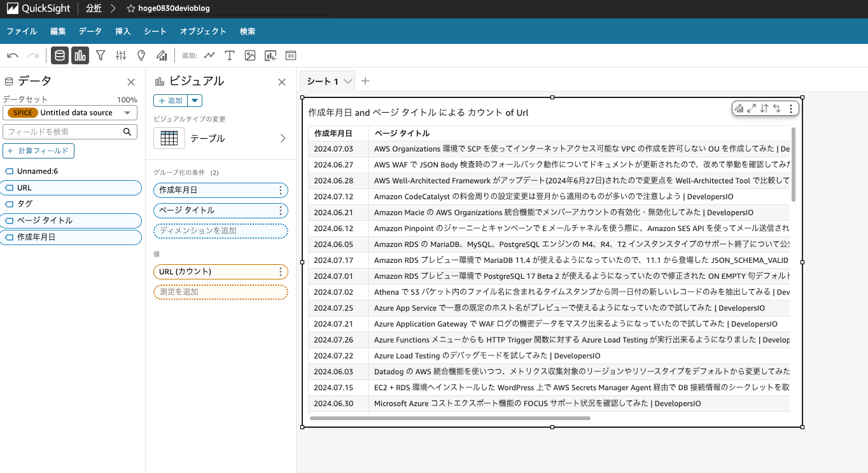Open the dropdown arrow beside 追加
The height and width of the screenshot is (473, 868).
pyautogui.click(x=195, y=101)
